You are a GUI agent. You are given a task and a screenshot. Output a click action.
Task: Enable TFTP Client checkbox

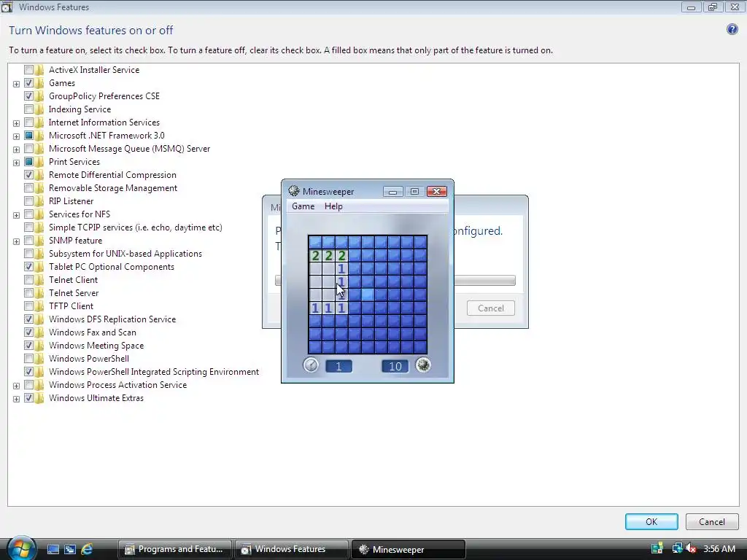point(28,306)
